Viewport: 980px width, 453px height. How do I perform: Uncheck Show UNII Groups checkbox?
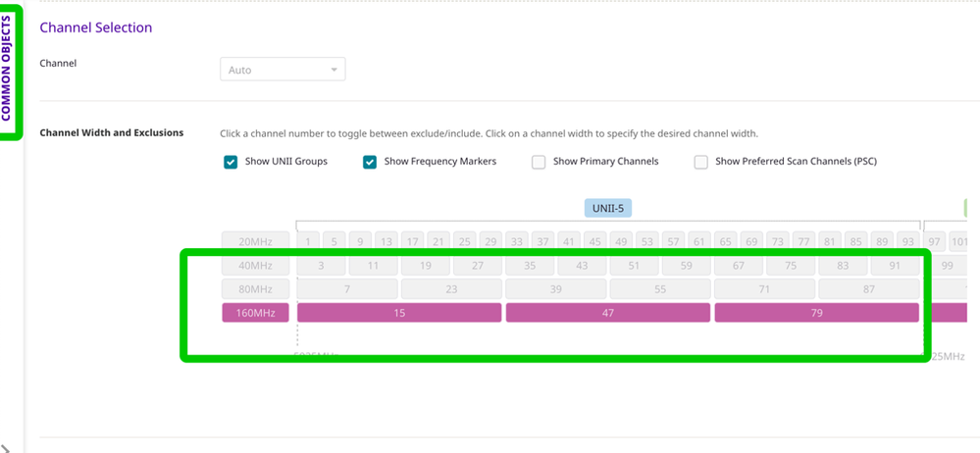pos(231,162)
